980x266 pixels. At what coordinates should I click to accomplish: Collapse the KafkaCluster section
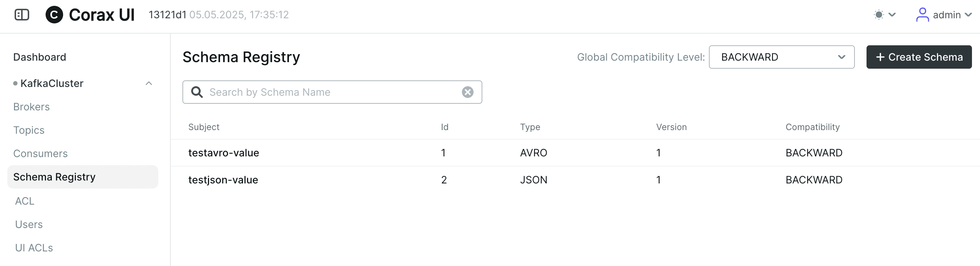(149, 83)
